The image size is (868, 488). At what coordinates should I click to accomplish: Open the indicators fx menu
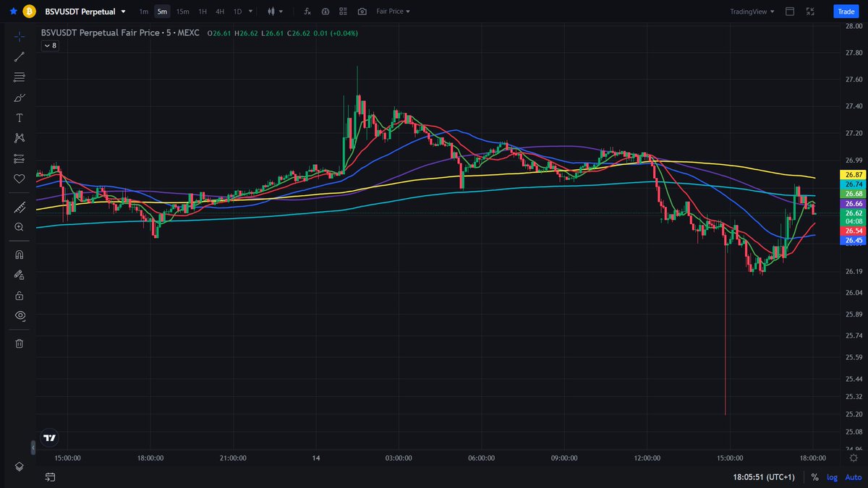pyautogui.click(x=307, y=12)
